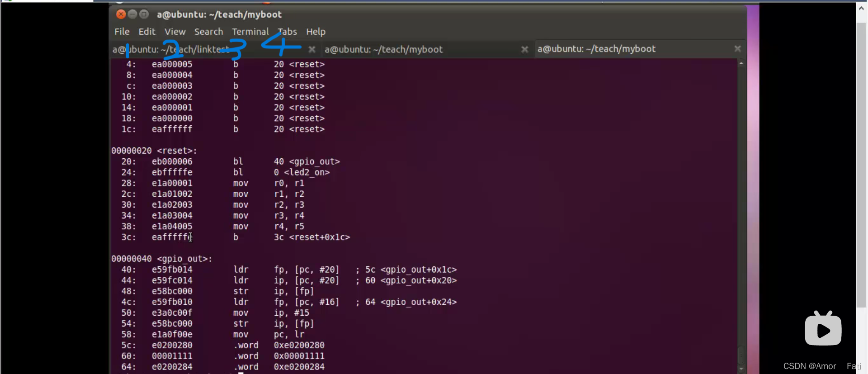Click the label '00000020 <reset>:'
This screenshot has width=868, height=374.
154,151
